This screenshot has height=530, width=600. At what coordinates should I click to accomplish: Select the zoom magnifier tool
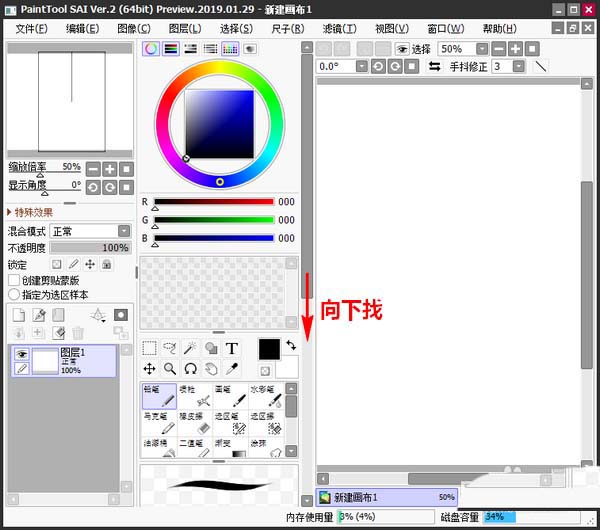point(170,369)
